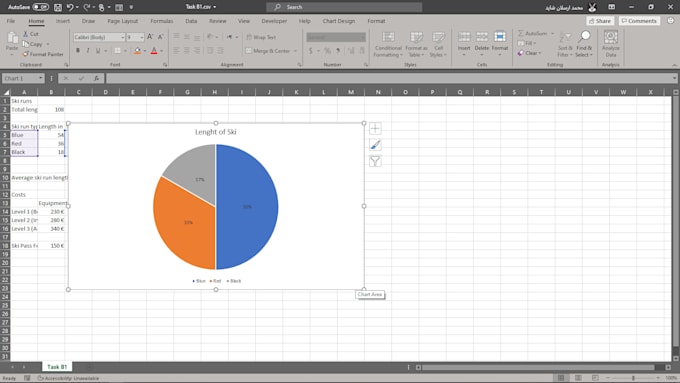Open the chart Format tab
The width and height of the screenshot is (680, 383).
point(376,21)
